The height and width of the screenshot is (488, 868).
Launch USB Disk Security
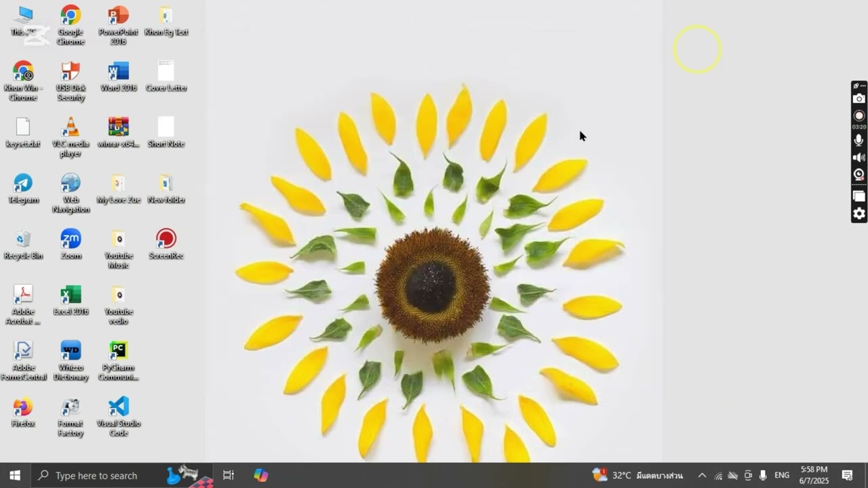coord(71,81)
